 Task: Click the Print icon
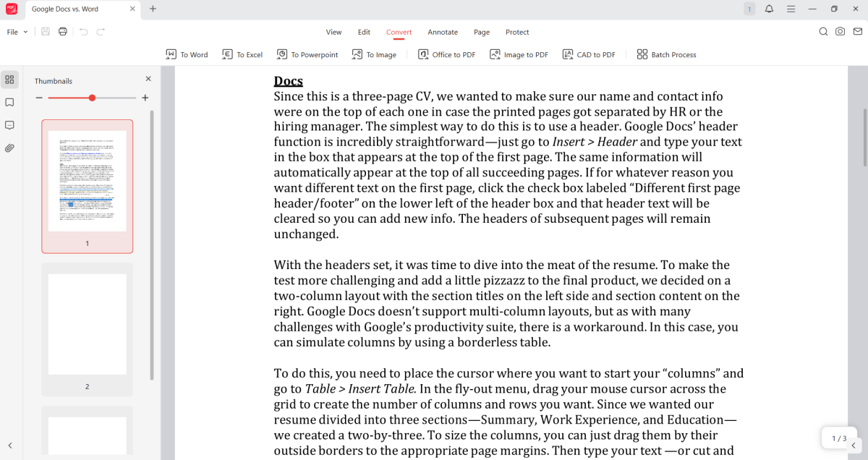[x=63, y=32]
